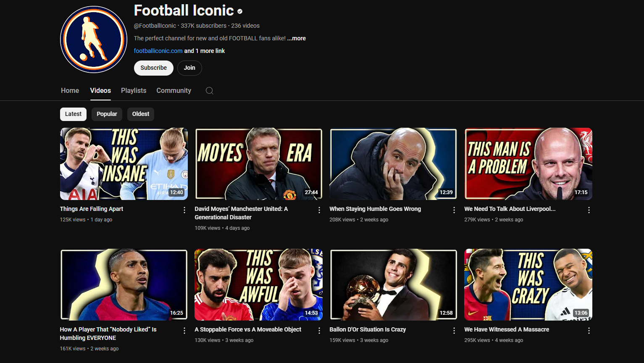Select the Latest sort chip
Viewport: 644px width, 363px height.
(x=73, y=114)
